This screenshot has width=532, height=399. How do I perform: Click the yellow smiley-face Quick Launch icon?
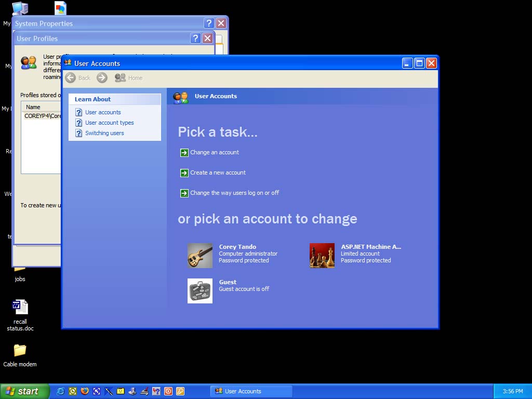click(121, 391)
